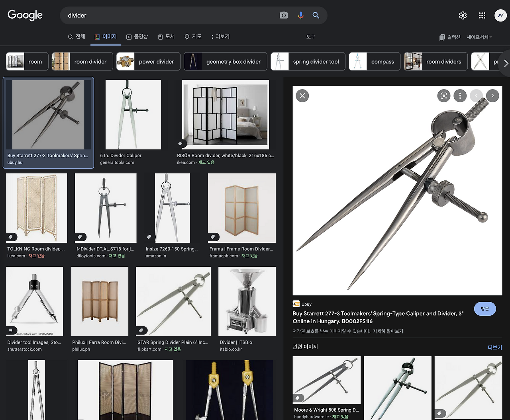The height and width of the screenshot is (420, 510).
Task: Click the divider search input field
Action: tap(167, 16)
